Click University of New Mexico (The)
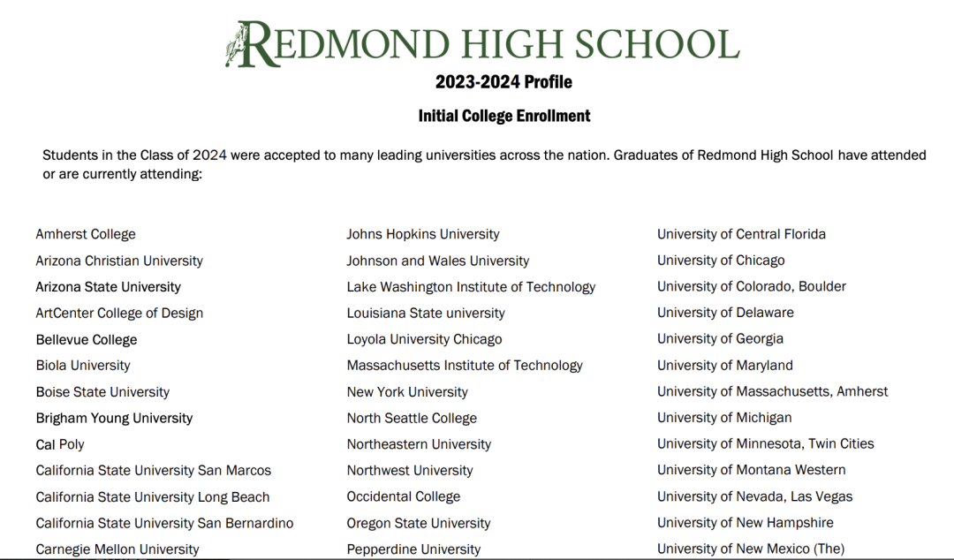 coord(751,549)
